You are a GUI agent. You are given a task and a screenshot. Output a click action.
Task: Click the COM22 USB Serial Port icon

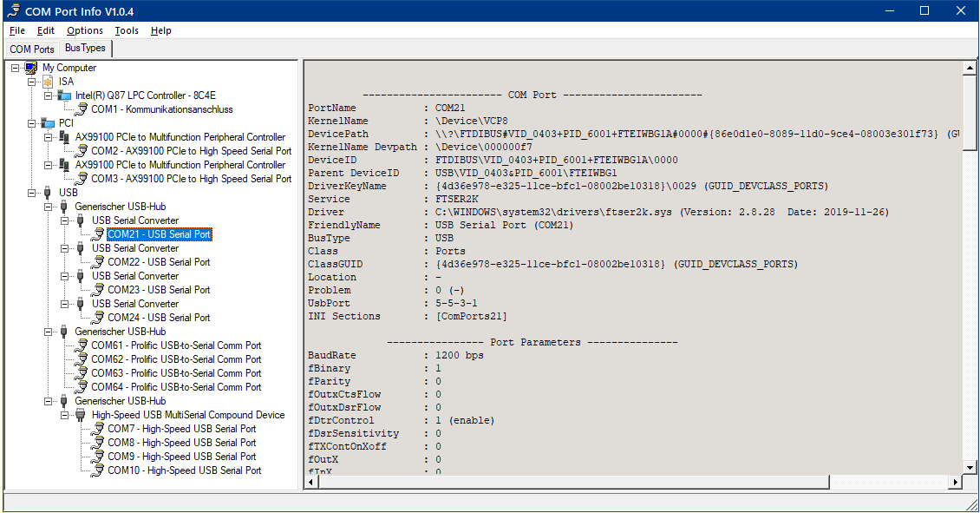(x=97, y=262)
